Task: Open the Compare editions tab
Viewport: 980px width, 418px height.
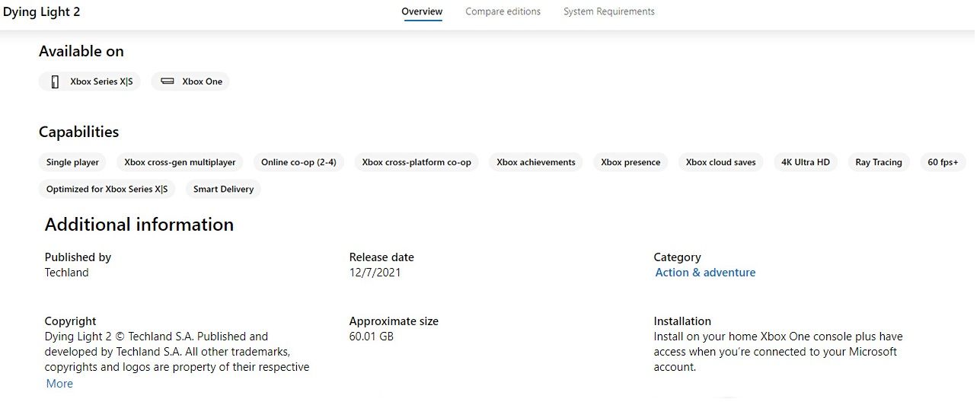Action: pos(503,11)
